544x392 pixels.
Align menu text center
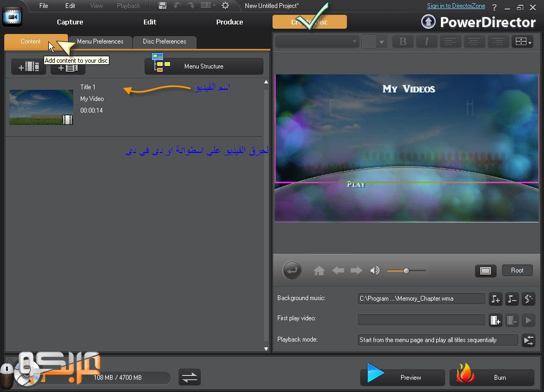click(x=474, y=42)
